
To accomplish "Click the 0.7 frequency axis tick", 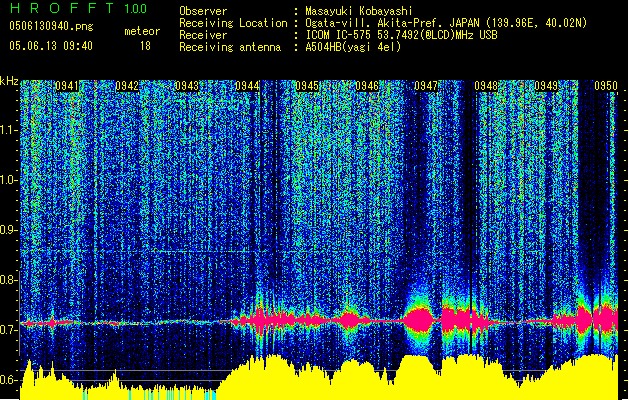I will [x=9, y=330].
